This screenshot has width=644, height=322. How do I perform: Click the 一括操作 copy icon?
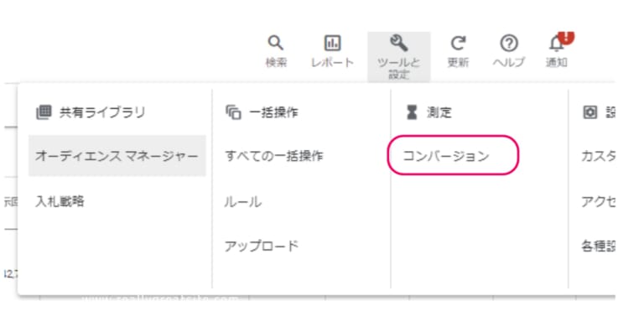coord(233,112)
